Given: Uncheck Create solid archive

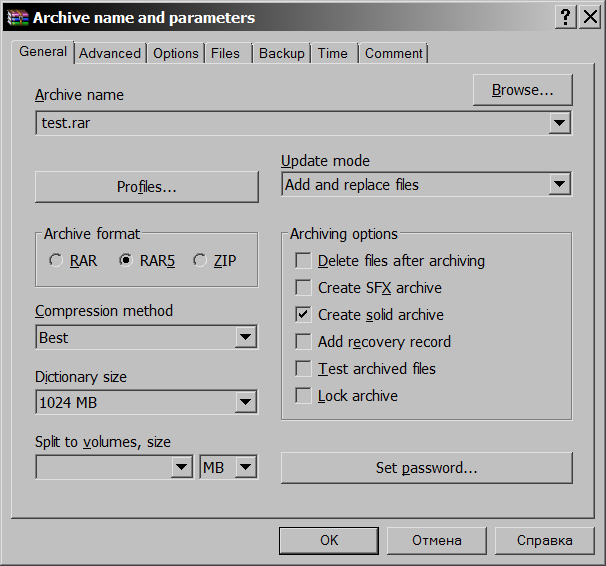Looking at the screenshot, I should tap(303, 315).
